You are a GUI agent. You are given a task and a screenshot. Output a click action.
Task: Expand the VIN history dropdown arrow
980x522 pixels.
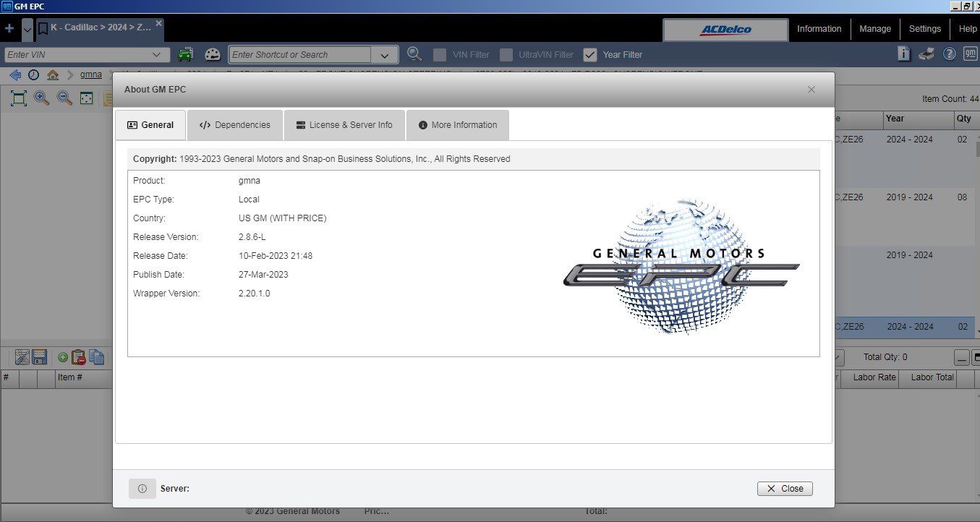(157, 54)
